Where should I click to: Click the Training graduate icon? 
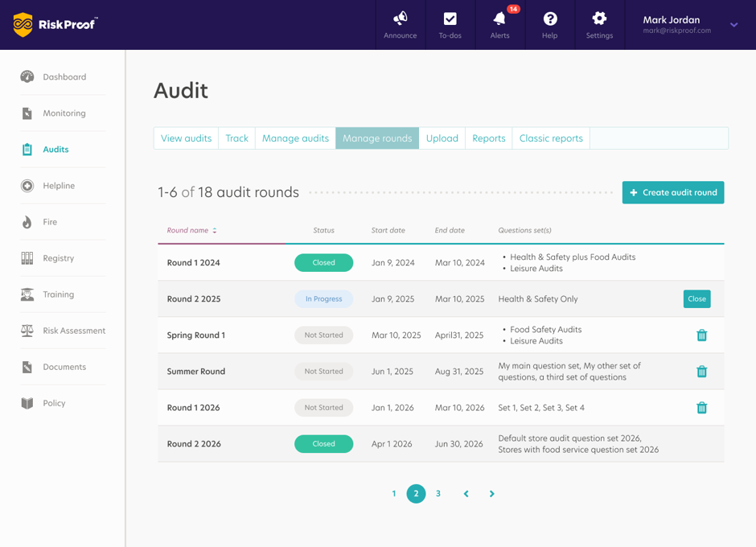pos(27,294)
